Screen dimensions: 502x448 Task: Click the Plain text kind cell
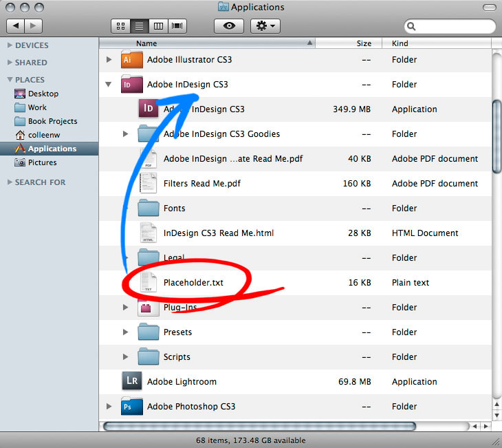[410, 283]
